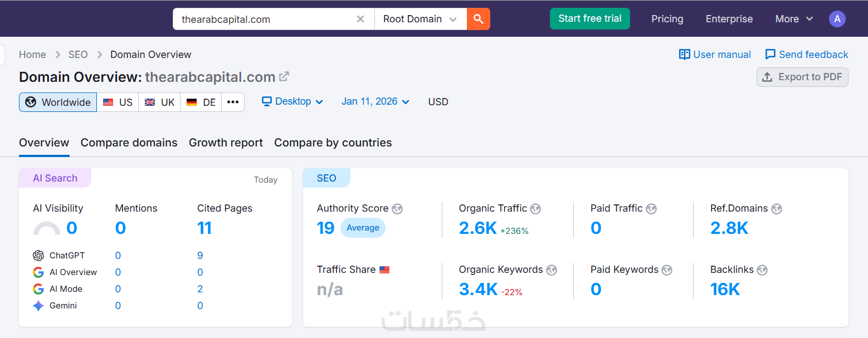This screenshot has width=868, height=338.
Task: Click the orange search magnifier button
Action: pyautogui.click(x=478, y=19)
